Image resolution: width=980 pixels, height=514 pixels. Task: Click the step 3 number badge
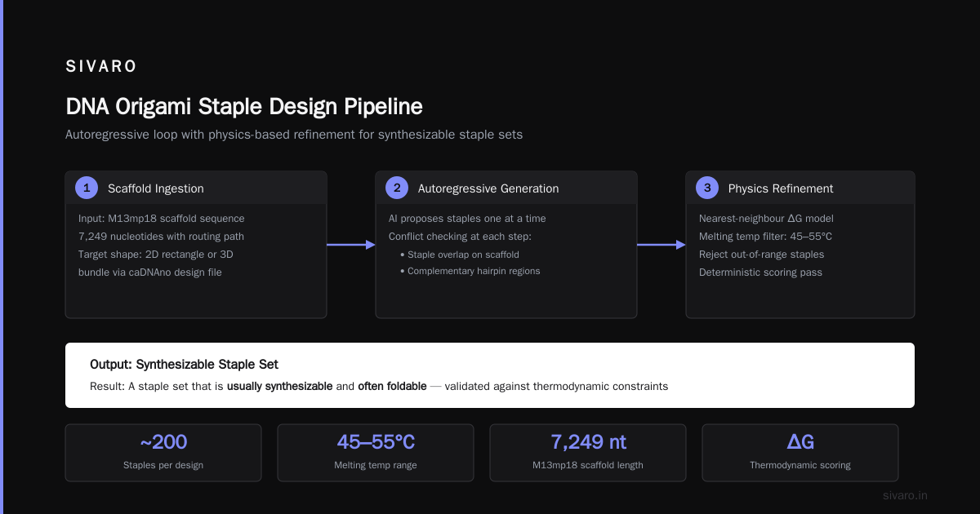[x=707, y=188]
